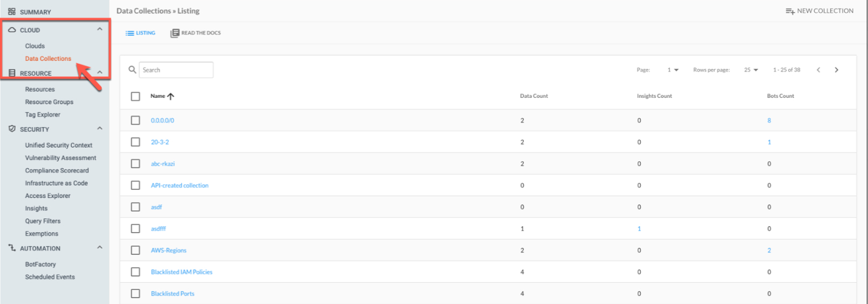Open the 0.0.0.0/0 collection link

tap(163, 121)
